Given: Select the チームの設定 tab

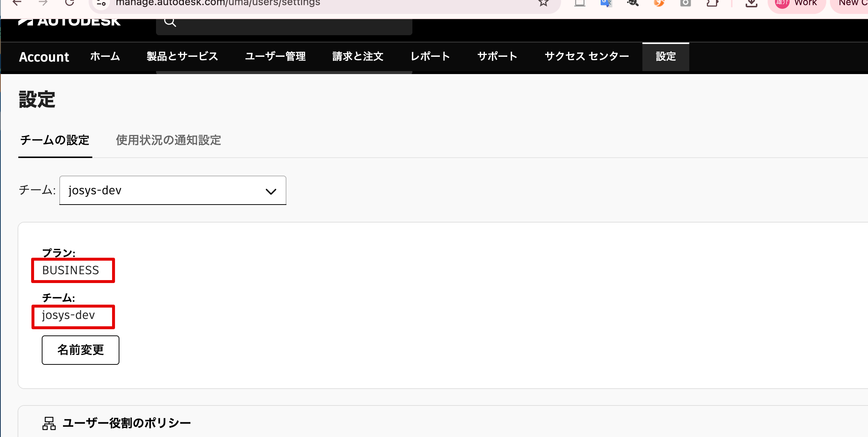Looking at the screenshot, I should (55, 140).
